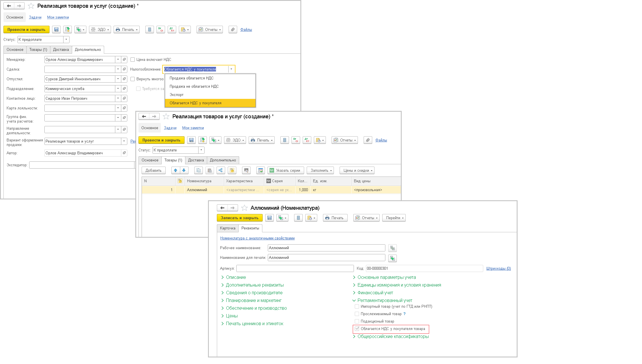Screen dimensions: 642x364
Task: Click the save icon in the back Реализация window
Action: [56, 30]
